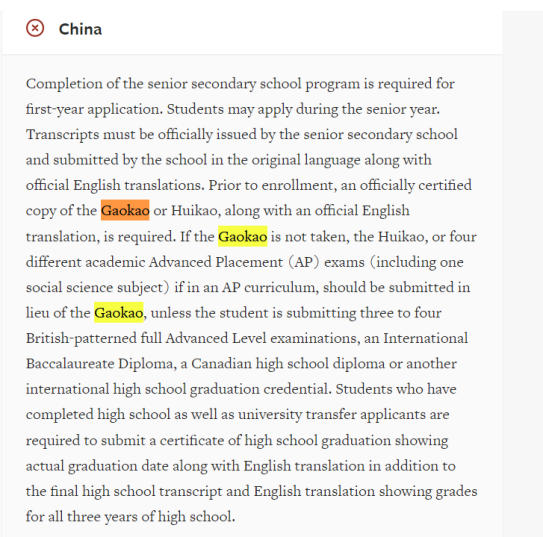This screenshot has height=537, width=543.
Task: Click 'university transfer applicants' text
Action: (331, 414)
